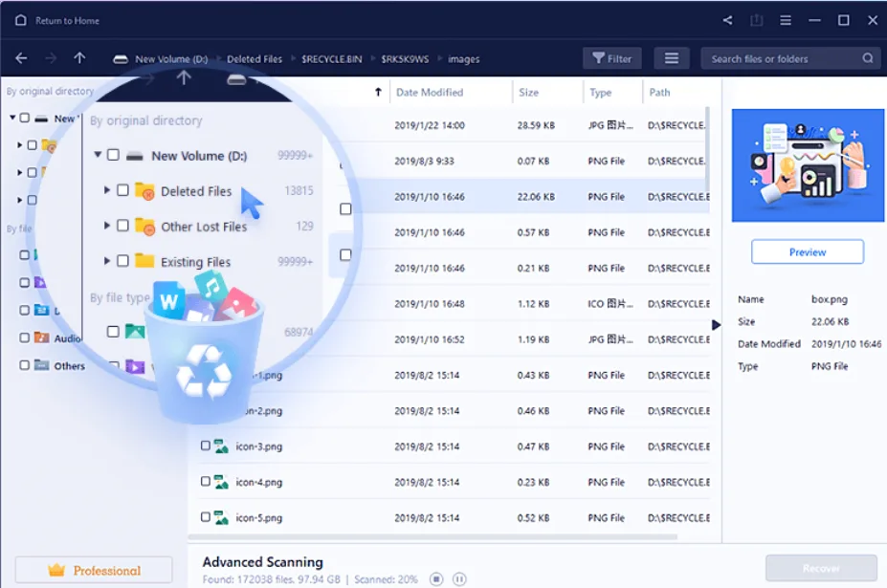Click the back navigation arrow
The height and width of the screenshot is (588, 887).
pos(20,57)
